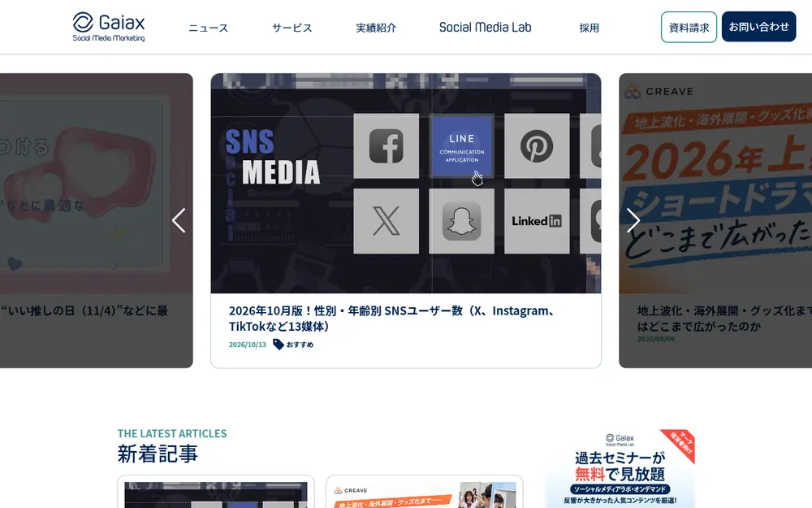Image resolution: width=812 pixels, height=508 pixels.
Task: Click the X logo tile in the banner
Action: point(387,221)
